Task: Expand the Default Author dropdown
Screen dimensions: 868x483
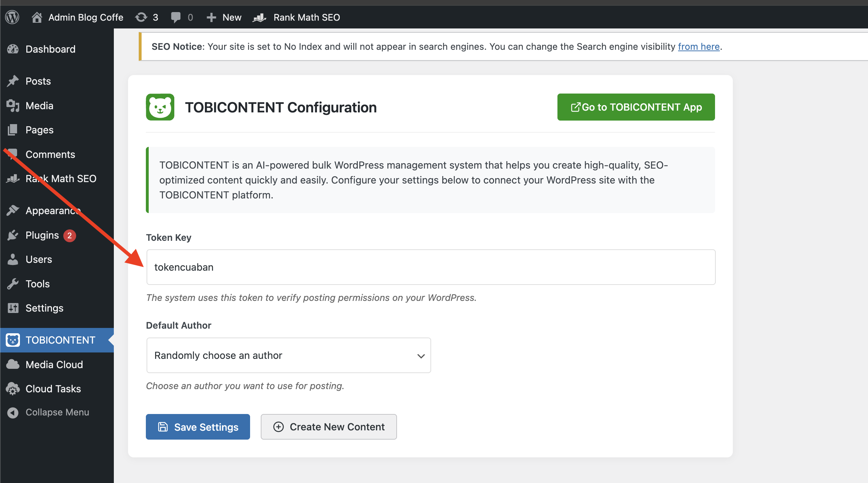Action: [x=289, y=355]
